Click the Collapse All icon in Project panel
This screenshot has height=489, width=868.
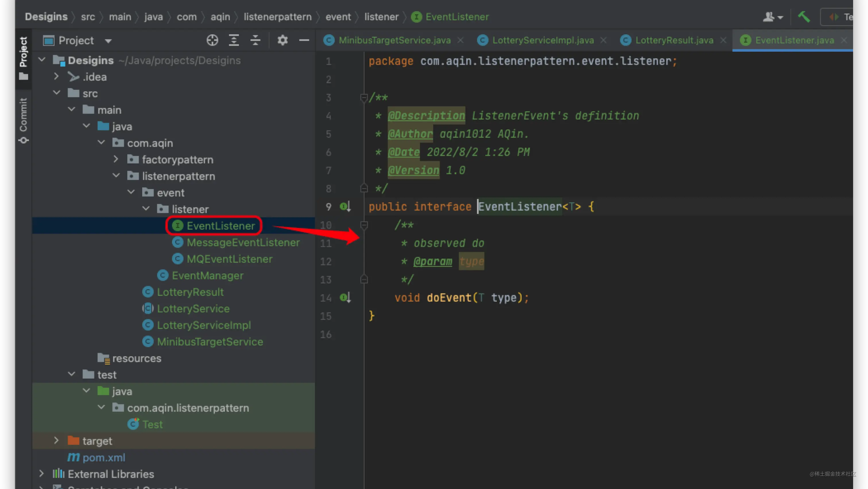tap(255, 41)
